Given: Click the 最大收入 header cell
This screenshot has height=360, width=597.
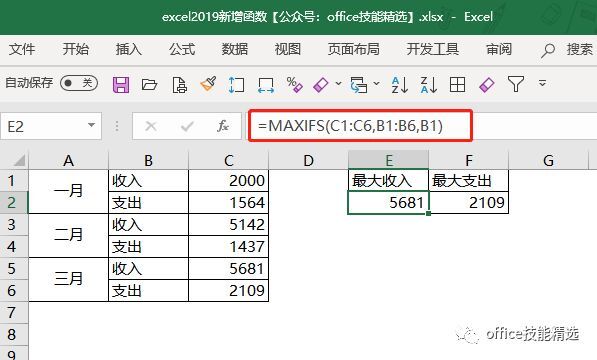Looking at the screenshot, I should (x=388, y=180).
